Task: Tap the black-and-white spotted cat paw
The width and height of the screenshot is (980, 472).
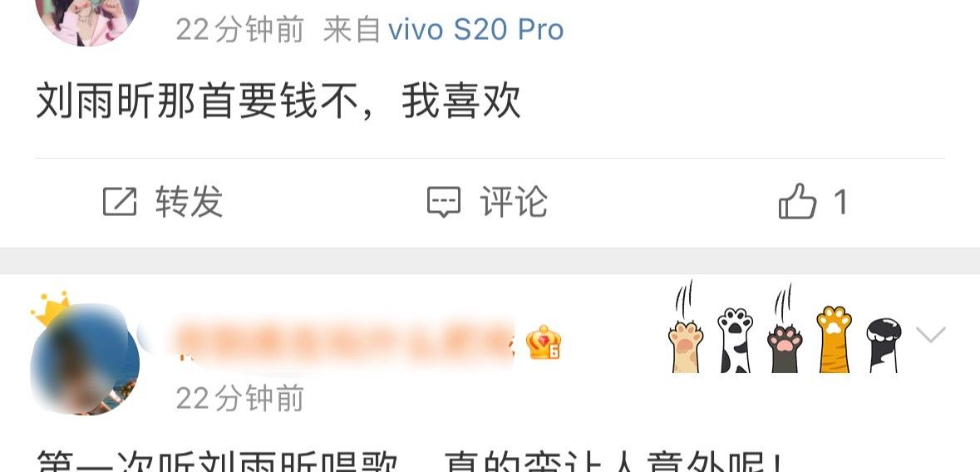Action: click(x=734, y=340)
